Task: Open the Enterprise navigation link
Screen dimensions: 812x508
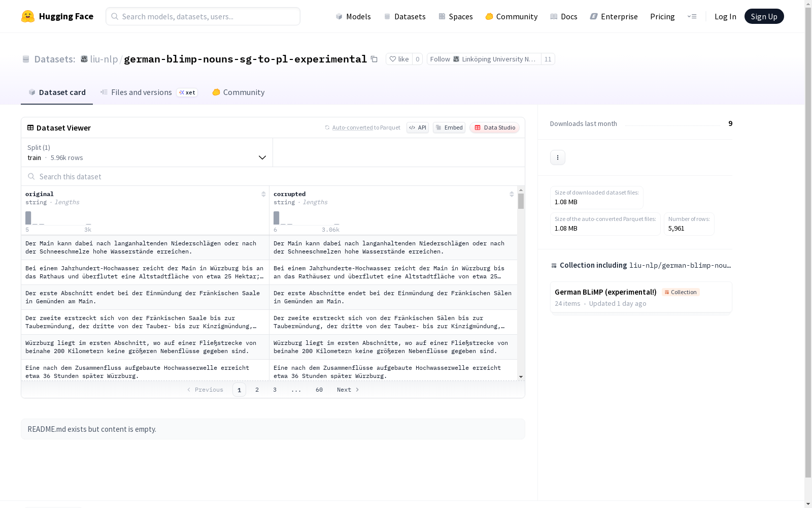Action: (614, 16)
